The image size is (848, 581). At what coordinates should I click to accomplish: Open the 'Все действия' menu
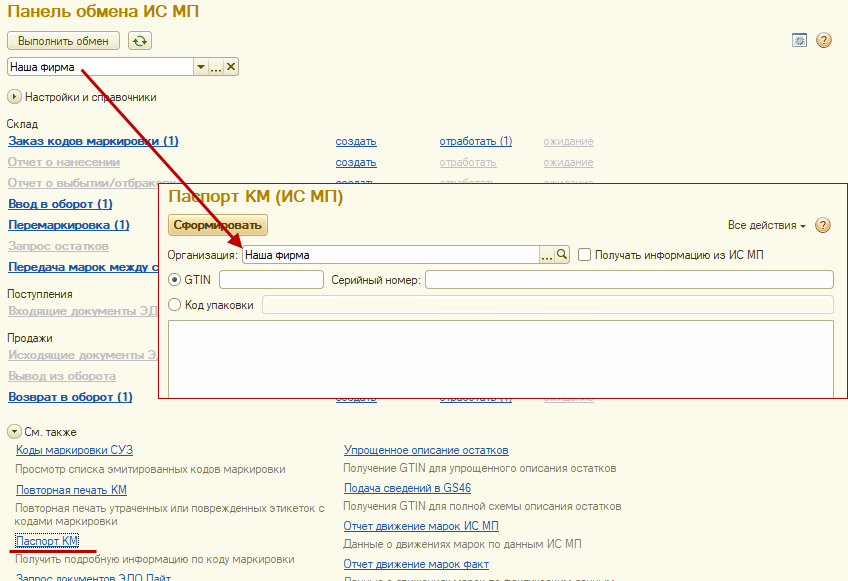point(766,226)
